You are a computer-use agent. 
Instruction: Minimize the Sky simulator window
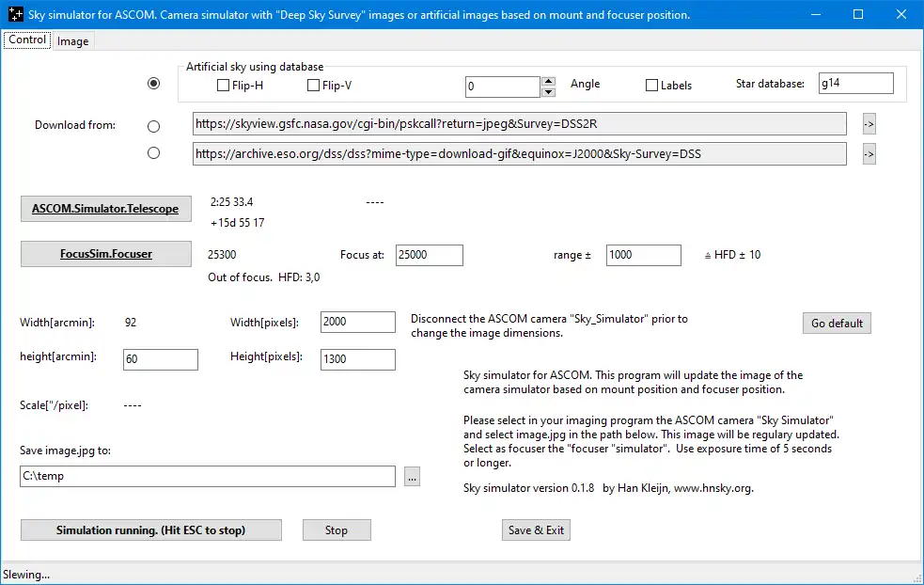click(816, 14)
